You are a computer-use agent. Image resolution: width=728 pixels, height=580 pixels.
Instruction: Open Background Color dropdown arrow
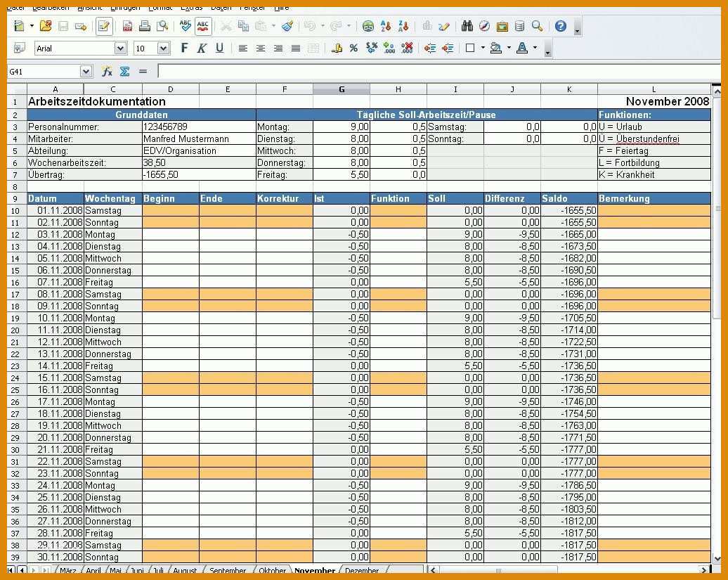point(509,48)
